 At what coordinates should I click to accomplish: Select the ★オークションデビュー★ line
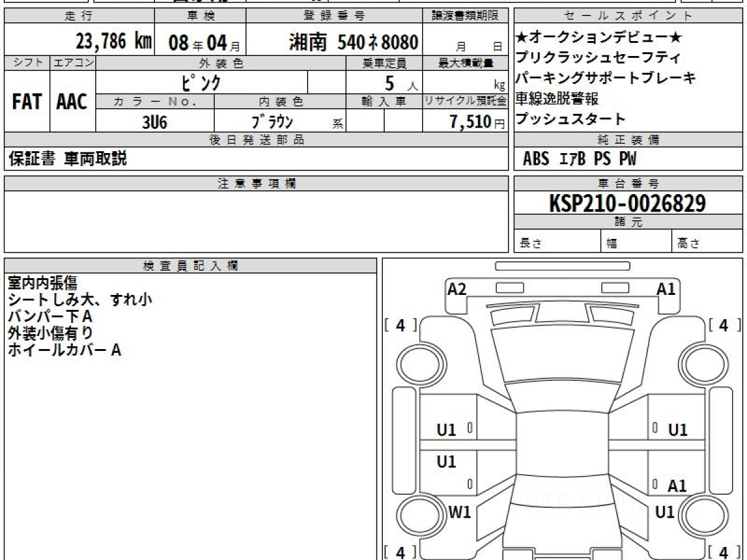599,37
